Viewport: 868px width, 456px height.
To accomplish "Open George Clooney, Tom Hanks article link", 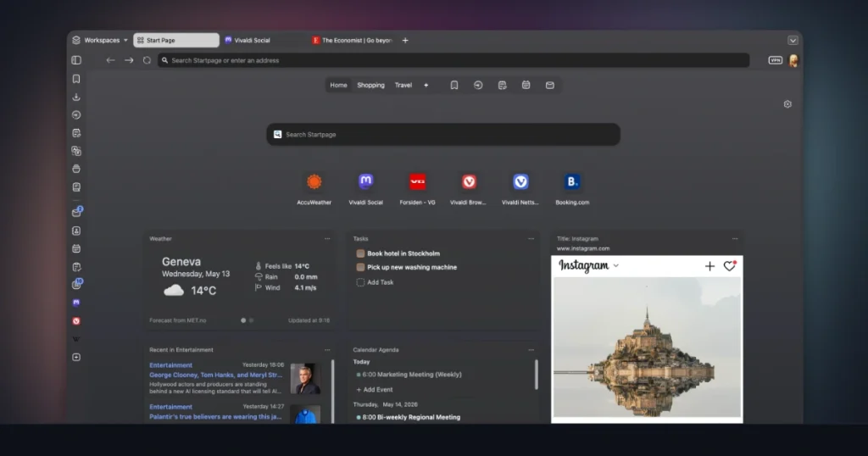I will [x=216, y=375].
